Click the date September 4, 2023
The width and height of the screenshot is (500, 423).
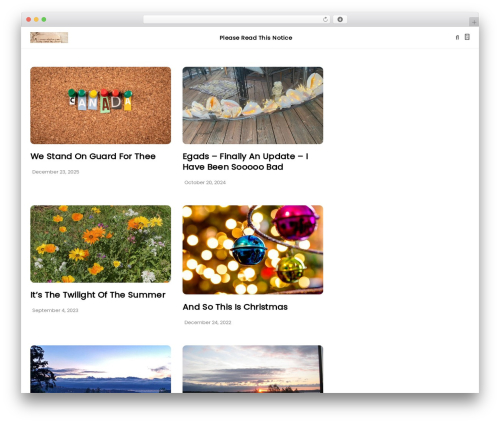click(x=55, y=310)
